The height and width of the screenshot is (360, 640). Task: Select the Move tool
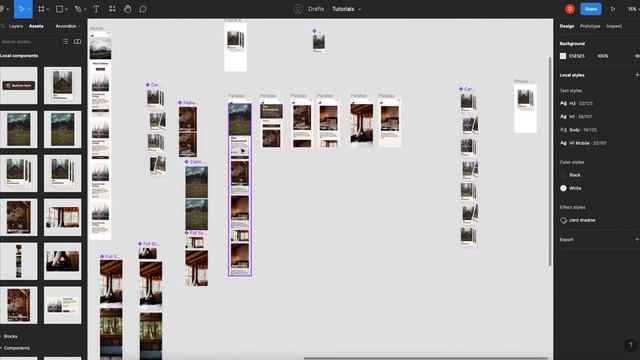tap(22, 9)
